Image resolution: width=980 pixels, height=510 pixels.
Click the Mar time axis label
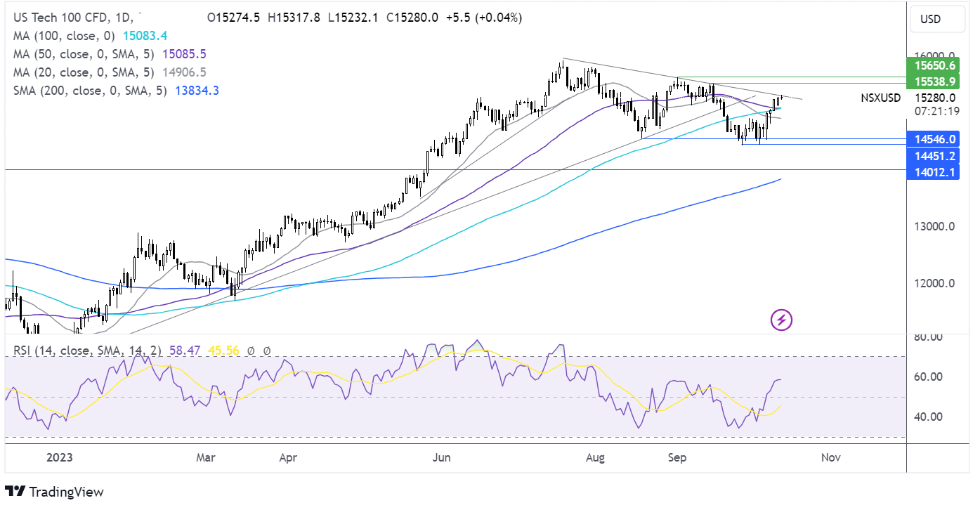coord(206,457)
